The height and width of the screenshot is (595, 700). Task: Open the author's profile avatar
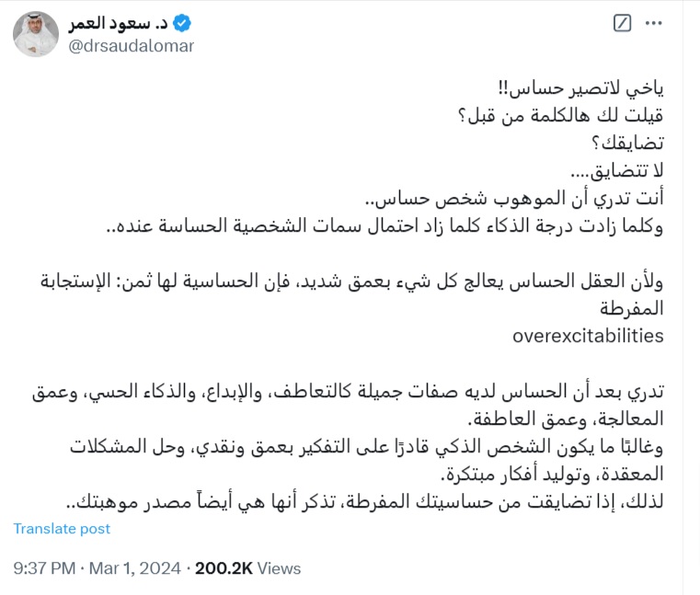tap(36, 34)
